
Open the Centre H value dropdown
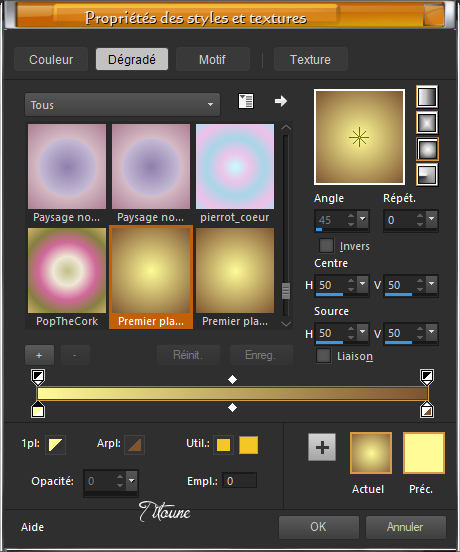point(362,284)
